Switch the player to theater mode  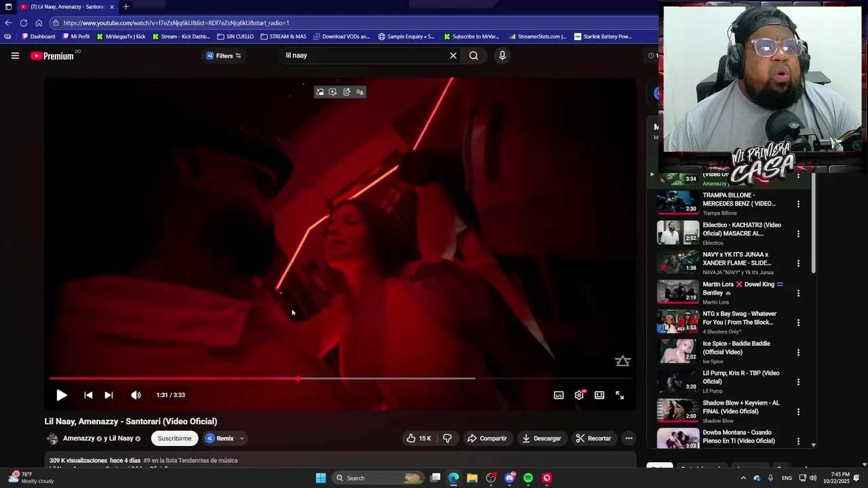point(599,395)
